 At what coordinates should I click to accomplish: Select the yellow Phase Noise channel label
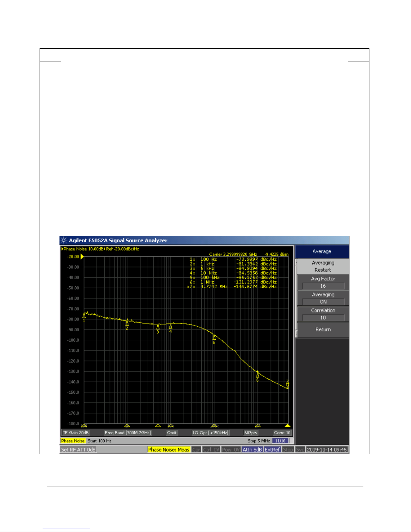pos(73,441)
